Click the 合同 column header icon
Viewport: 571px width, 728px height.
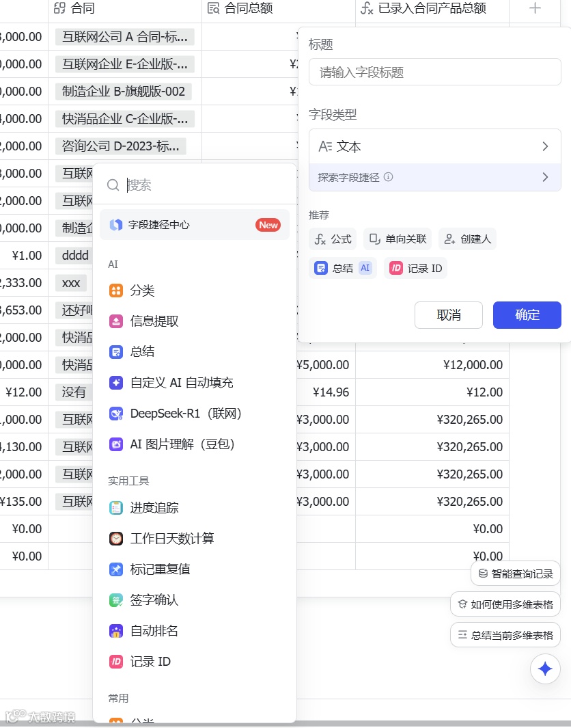coord(60,8)
